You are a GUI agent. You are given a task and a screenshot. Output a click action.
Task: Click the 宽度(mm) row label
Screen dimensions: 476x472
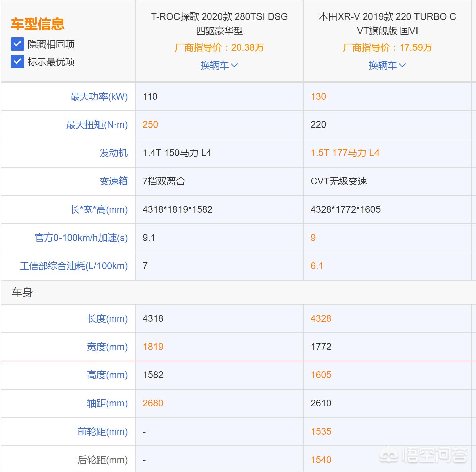tap(108, 347)
